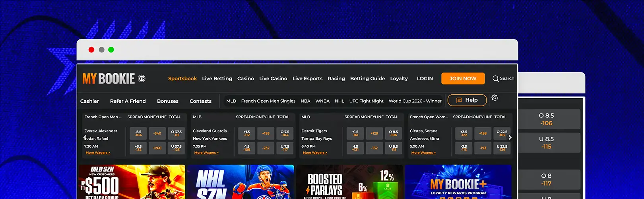Open More Wagers for Cirstea match

pyautogui.click(x=423, y=153)
